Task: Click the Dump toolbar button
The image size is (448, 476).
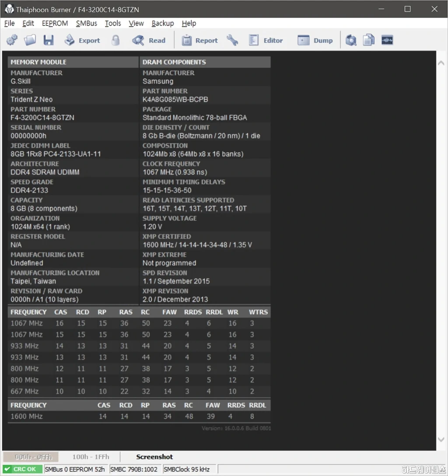Action: click(x=315, y=40)
